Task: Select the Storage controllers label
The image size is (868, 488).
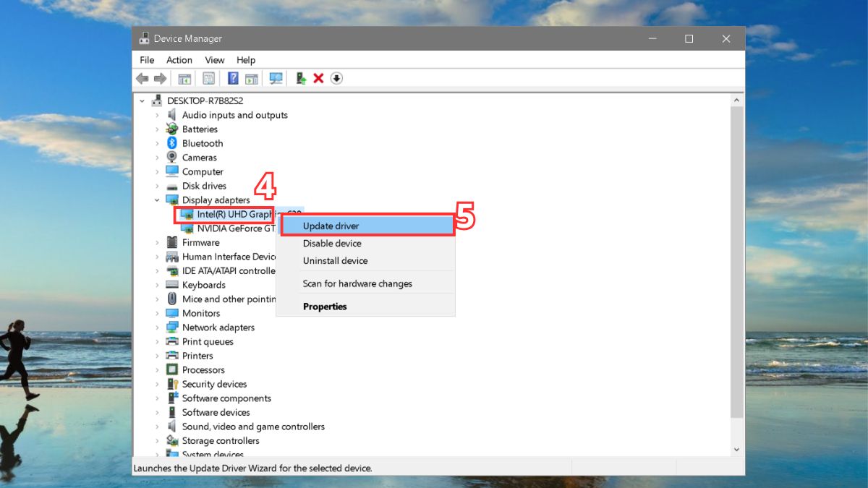Action: [221, 441]
